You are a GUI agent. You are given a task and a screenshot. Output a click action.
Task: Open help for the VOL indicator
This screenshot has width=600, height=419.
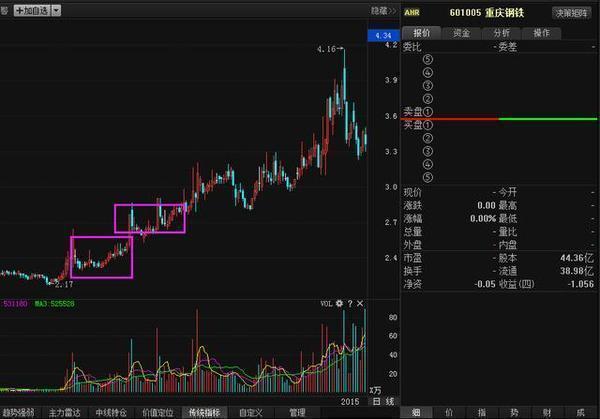(350, 303)
